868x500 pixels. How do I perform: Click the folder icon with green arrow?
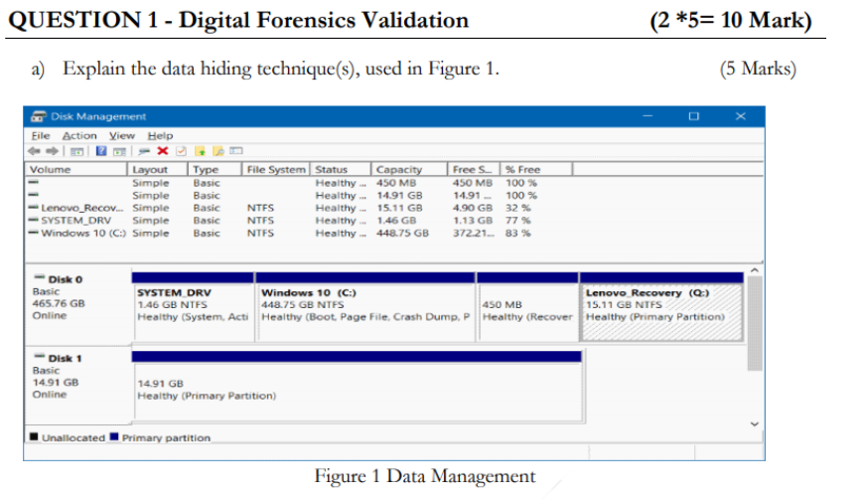(x=200, y=151)
